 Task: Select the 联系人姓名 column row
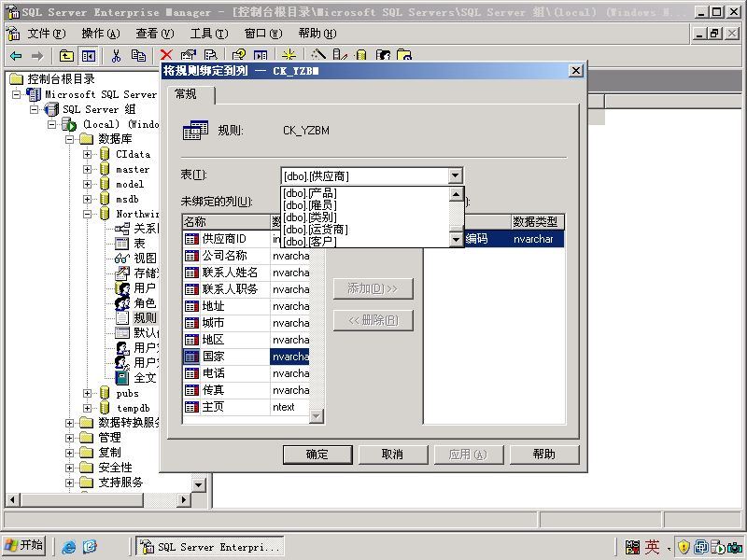click(247, 273)
